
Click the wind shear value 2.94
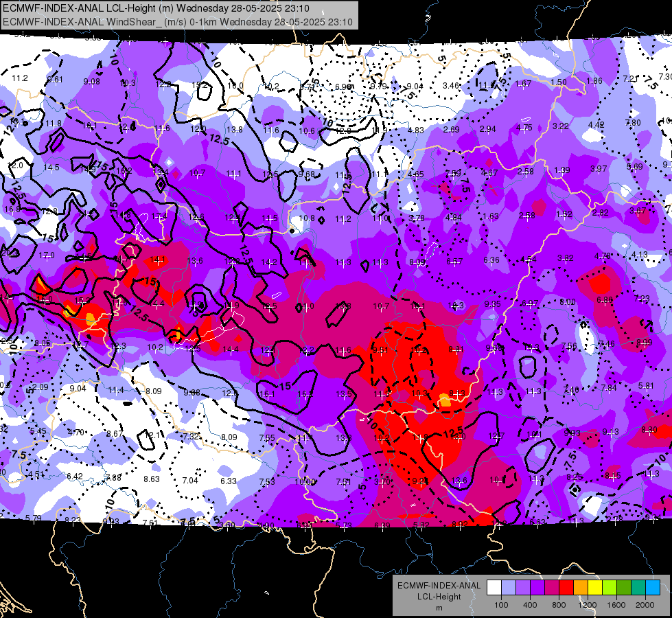click(488, 128)
